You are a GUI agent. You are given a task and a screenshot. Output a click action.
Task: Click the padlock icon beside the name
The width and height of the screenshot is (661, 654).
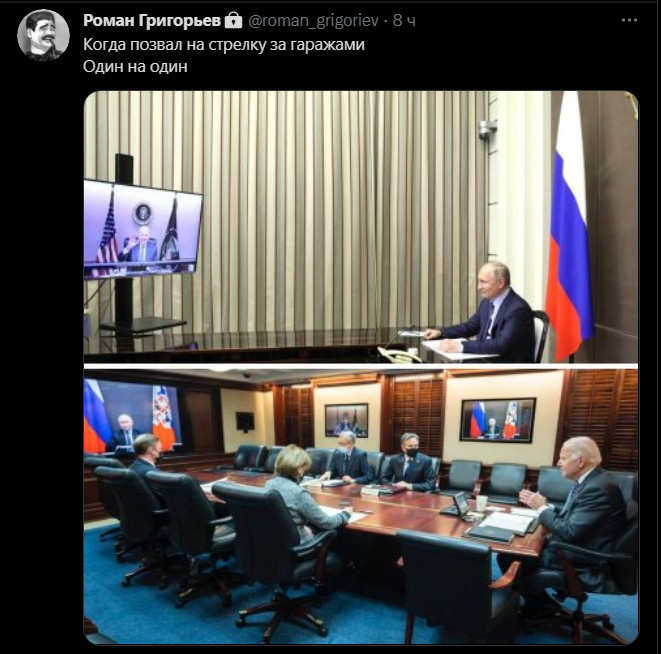(234, 20)
